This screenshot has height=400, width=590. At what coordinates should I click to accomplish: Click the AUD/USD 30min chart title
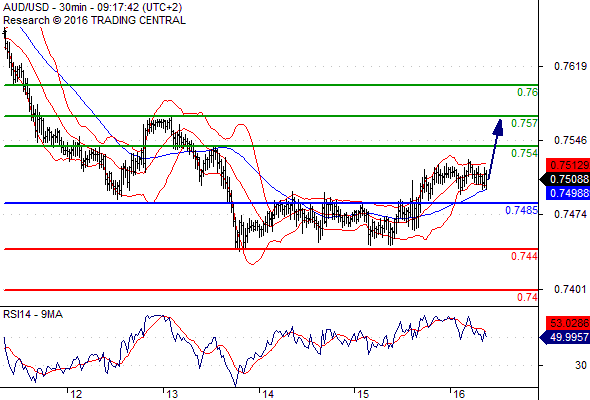[93, 7]
